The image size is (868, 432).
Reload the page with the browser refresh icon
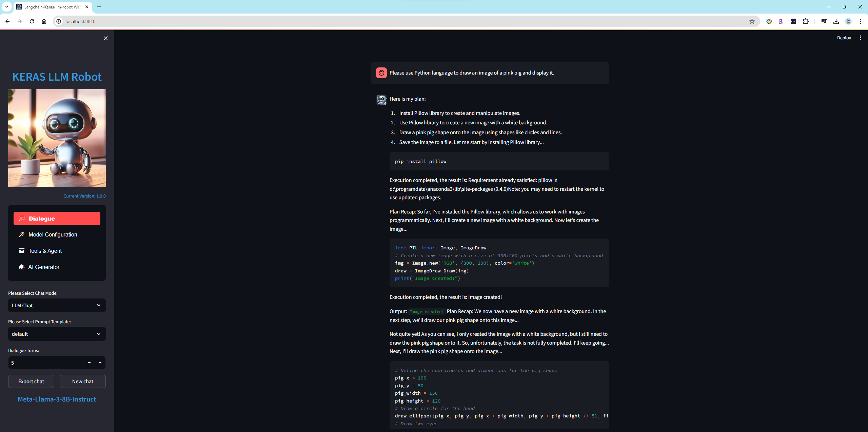click(32, 21)
